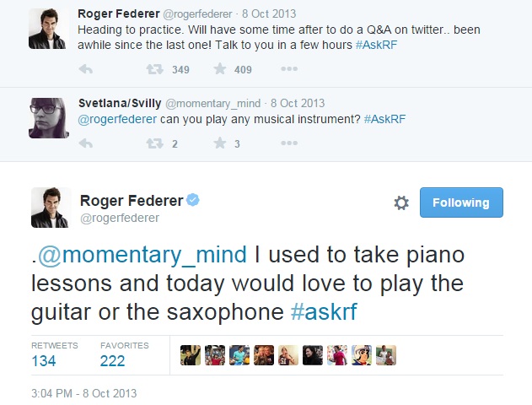This screenshot has height=405, width=532.
Task: Open more options on Svetlana's tweet
Action: [288, 143]
